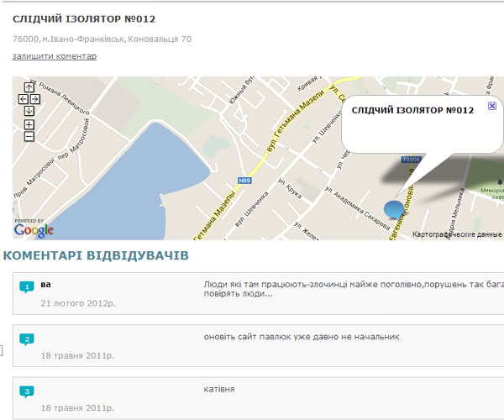This screenshot has height=420, width=504.
Task: Click the H09 road shield on map
Action: point(244,180)
